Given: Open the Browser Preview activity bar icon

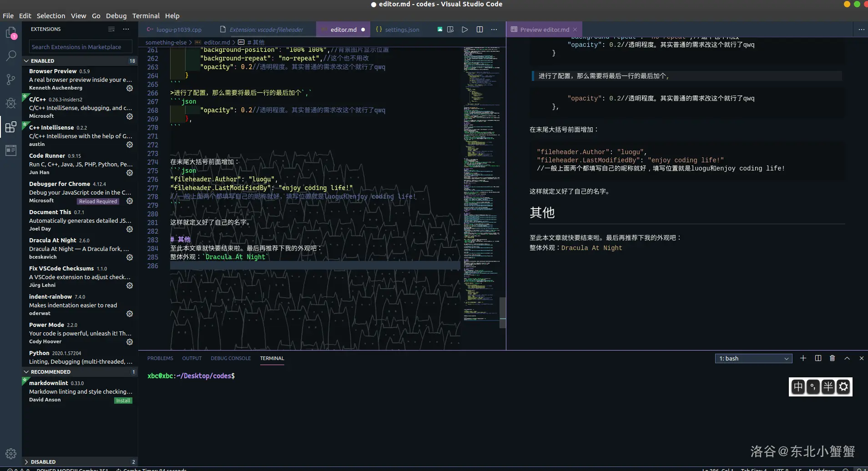Looking at the screenshot, I should pyautogui.click(x=10, y=150).
